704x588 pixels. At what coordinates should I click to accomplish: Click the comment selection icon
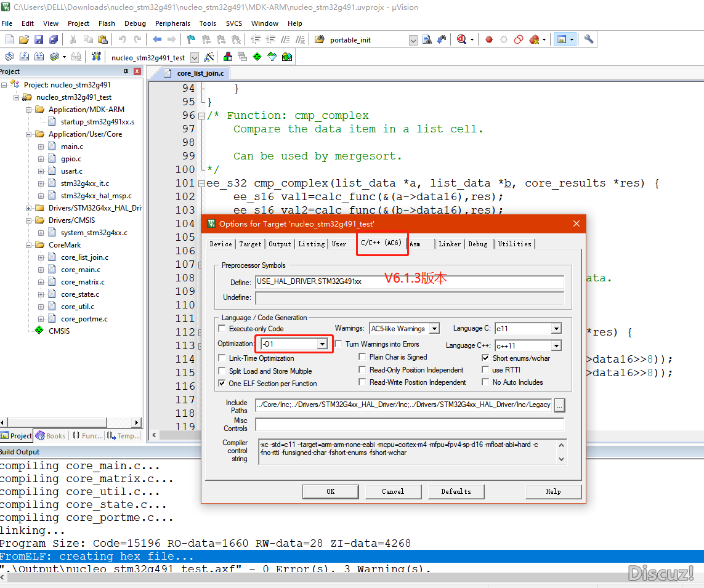[286, 39]
